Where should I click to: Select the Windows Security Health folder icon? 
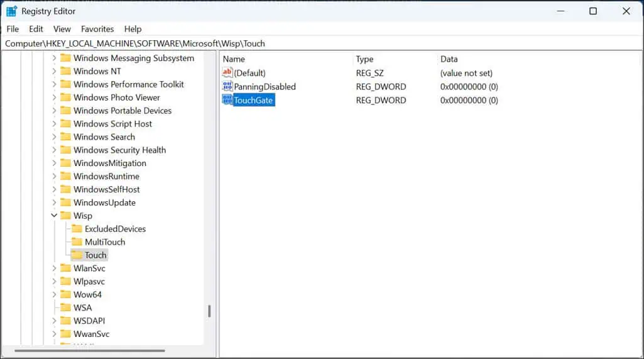(65, 150)
